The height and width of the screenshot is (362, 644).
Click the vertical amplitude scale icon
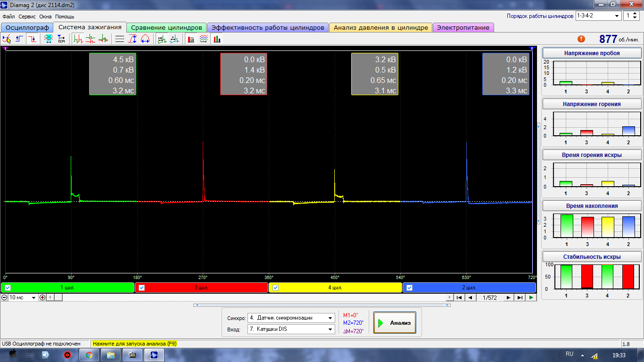click(132, 39)
